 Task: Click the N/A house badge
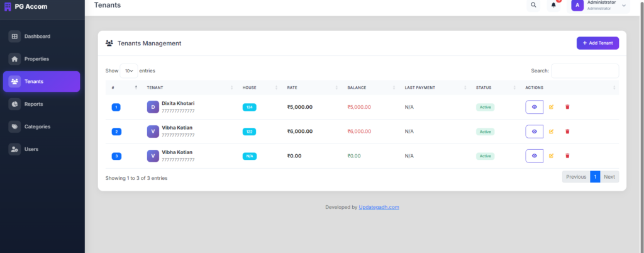pos(249,156)
